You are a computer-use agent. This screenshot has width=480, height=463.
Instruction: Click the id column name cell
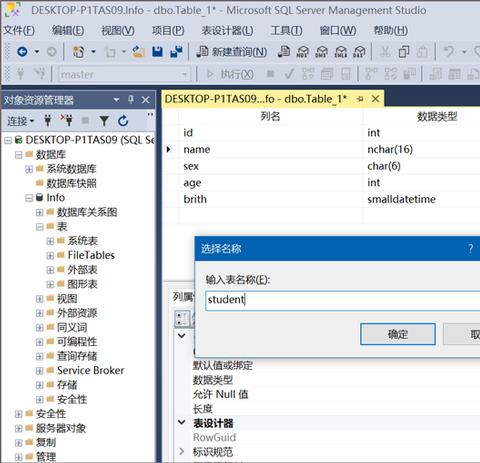pyautogui.click(x=271, y=133)
